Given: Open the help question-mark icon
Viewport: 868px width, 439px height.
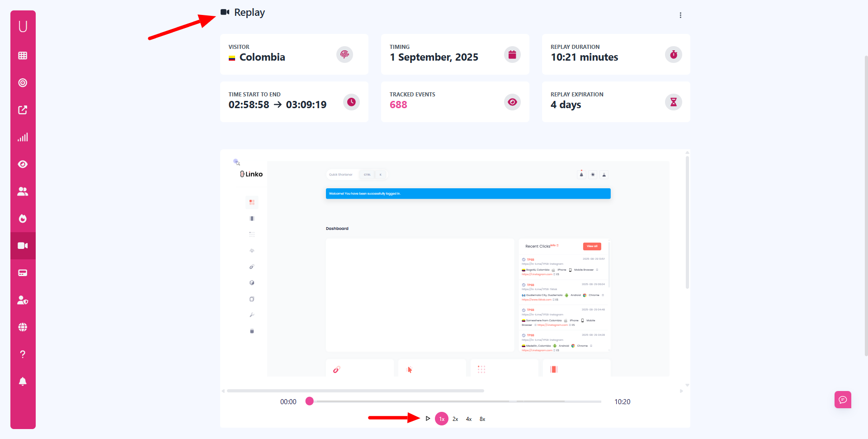Looking at the screenshot, I should point(23,354).
